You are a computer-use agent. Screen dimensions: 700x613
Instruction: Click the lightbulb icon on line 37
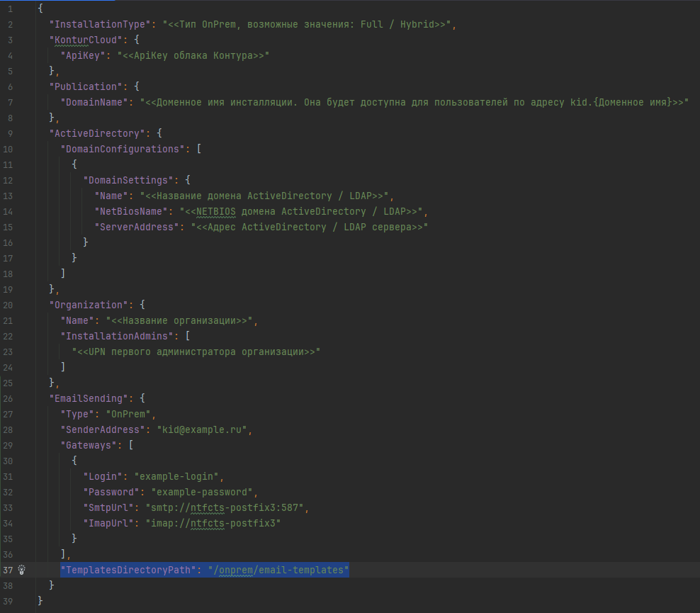[x=21, y=570]
